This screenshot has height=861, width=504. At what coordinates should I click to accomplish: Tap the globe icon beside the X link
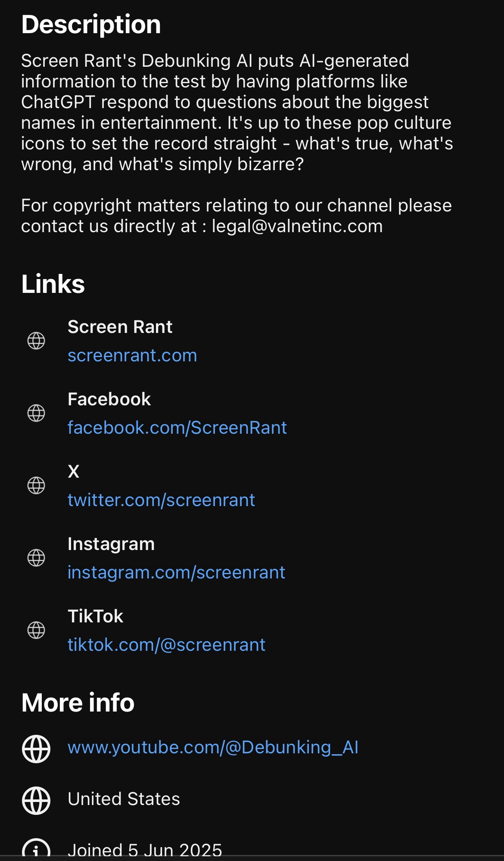[x=36, y=485]
